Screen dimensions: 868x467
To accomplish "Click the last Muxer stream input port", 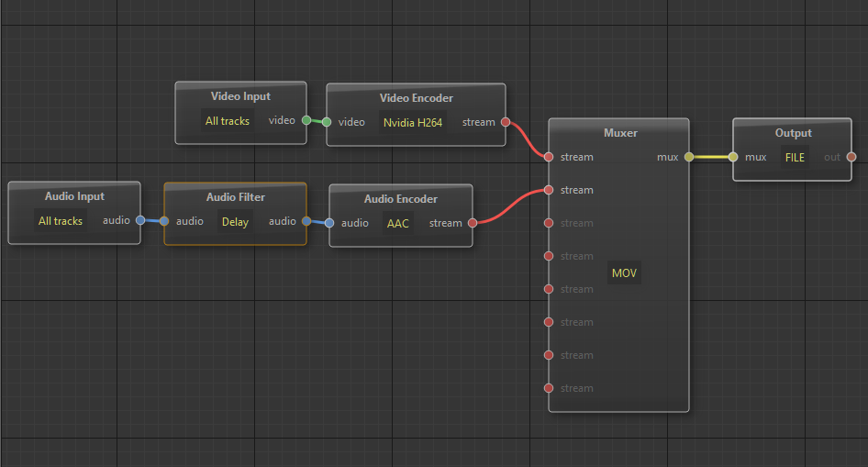I will [x=549, y=388].
